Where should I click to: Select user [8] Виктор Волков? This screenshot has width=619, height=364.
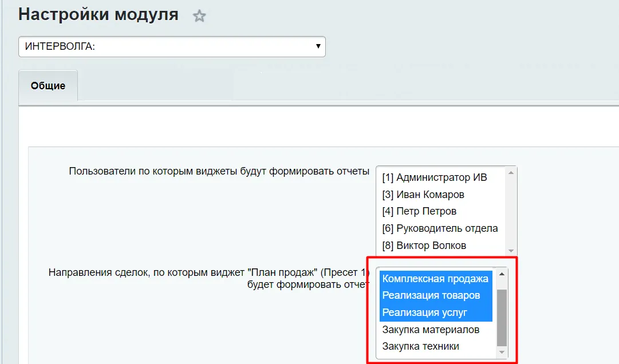tap(424, 246)
